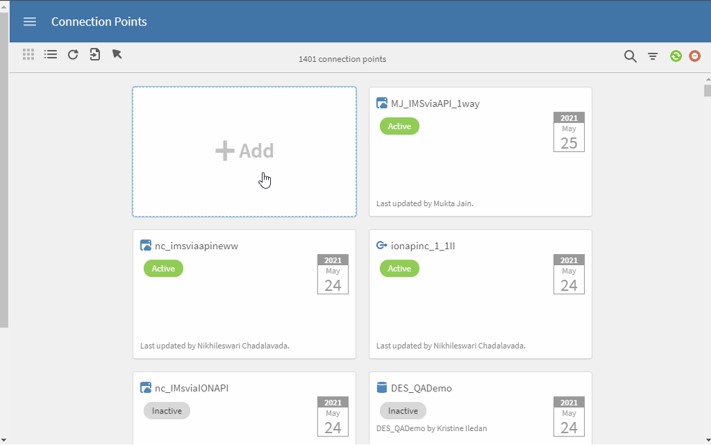
Task: Click the MJ_IMSviaAPI_1way type icon
Action: pos(382,103)
